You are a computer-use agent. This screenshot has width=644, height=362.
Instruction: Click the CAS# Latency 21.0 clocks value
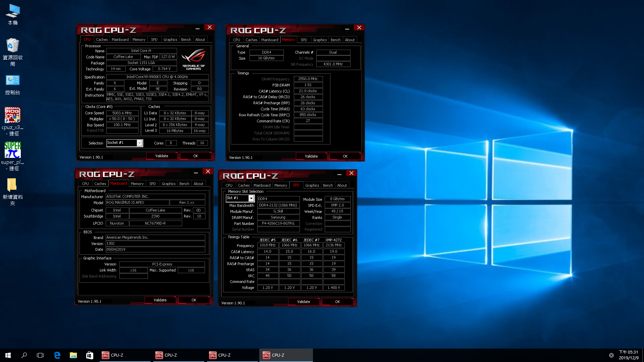(308, 91)
